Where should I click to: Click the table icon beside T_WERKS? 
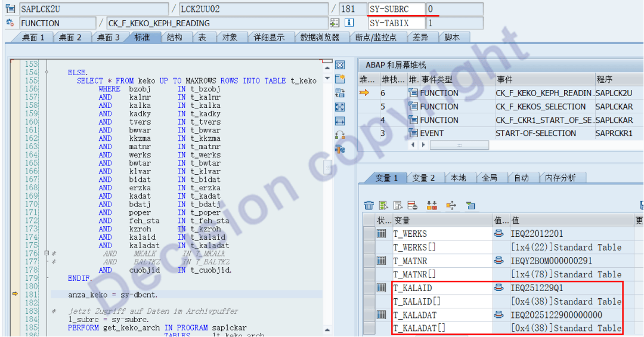(382, 234)
